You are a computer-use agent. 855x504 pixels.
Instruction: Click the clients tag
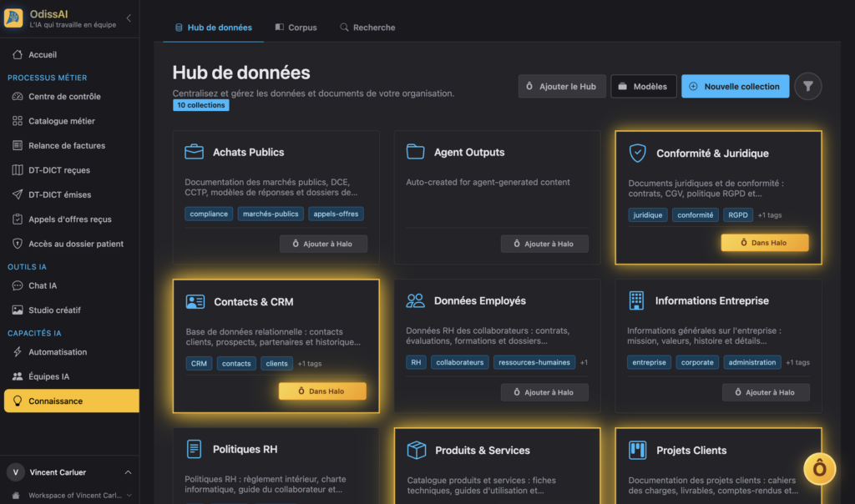(276, 364)
